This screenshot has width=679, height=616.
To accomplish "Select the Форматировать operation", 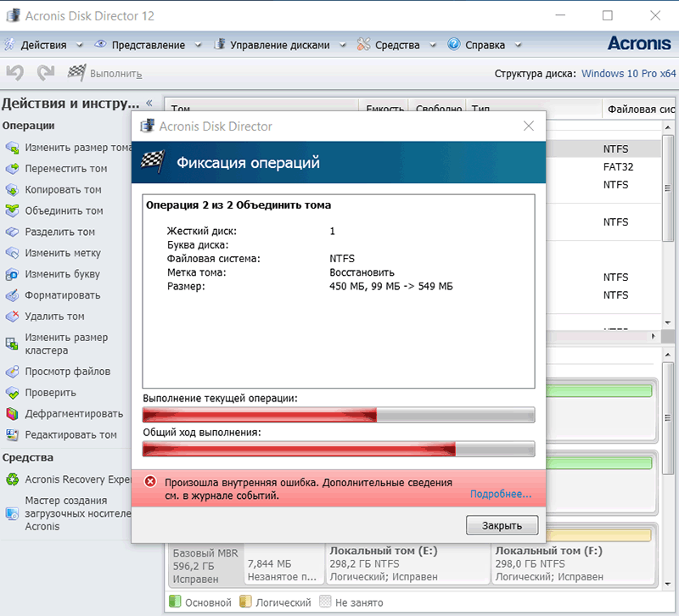I will [62, 295].
